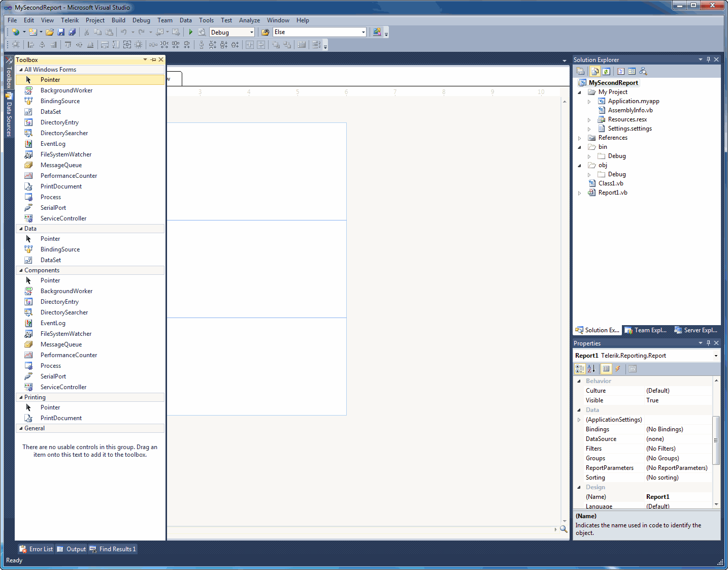The image size is (728, 570).
Task: Toggle Alphabetical sort in Properties panel
Action: (x=591, y=369)
